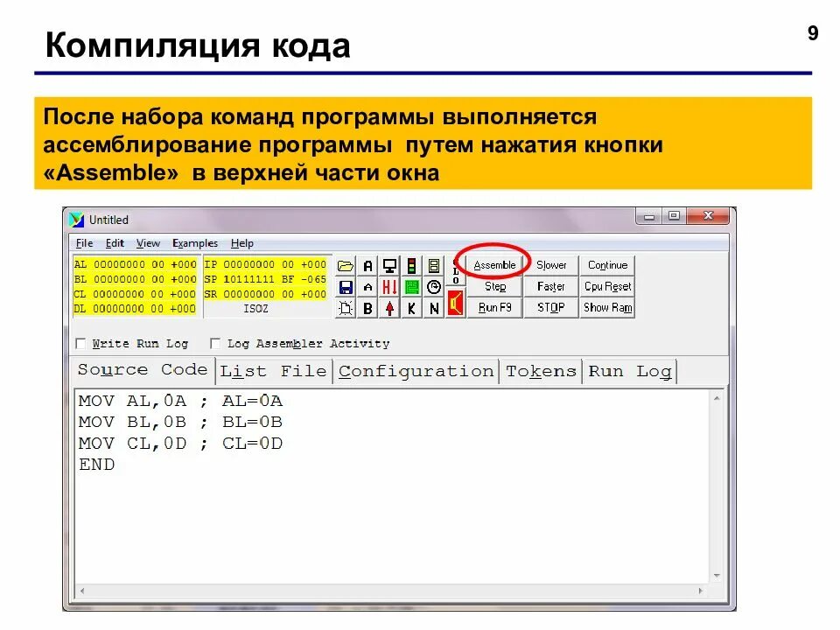Viewport: 840px width, 630px height.
Task: Show the VDU screen via the monitor icon
Action: [389, 265]
